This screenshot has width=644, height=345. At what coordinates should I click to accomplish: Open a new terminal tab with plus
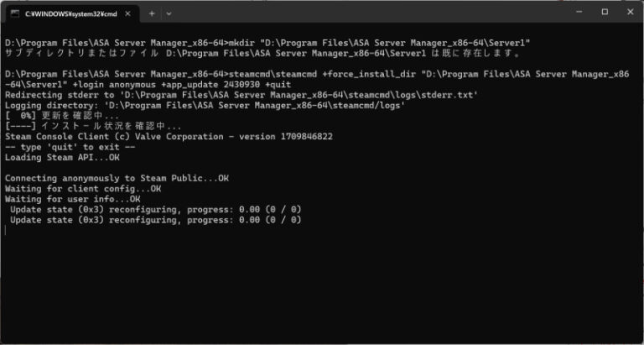pos(152,13)
